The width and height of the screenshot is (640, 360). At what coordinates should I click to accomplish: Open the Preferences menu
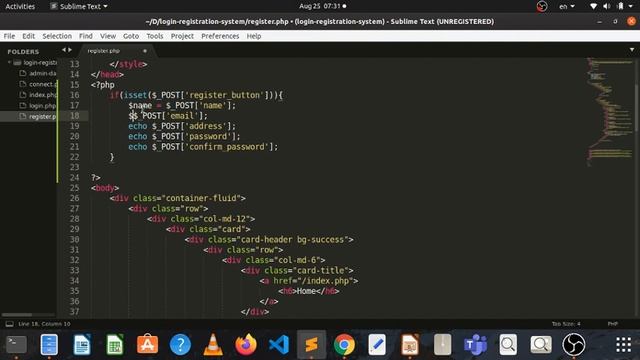[x=220, y=36]
